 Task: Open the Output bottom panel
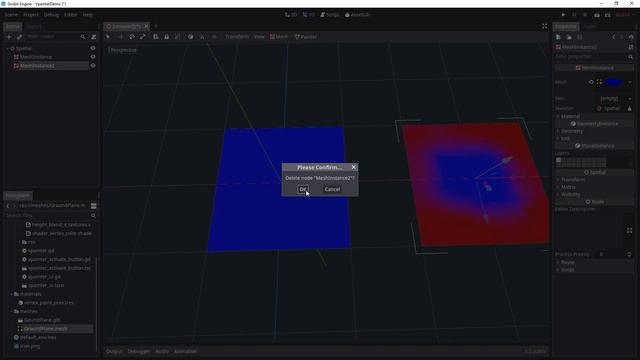click(114, 351)
